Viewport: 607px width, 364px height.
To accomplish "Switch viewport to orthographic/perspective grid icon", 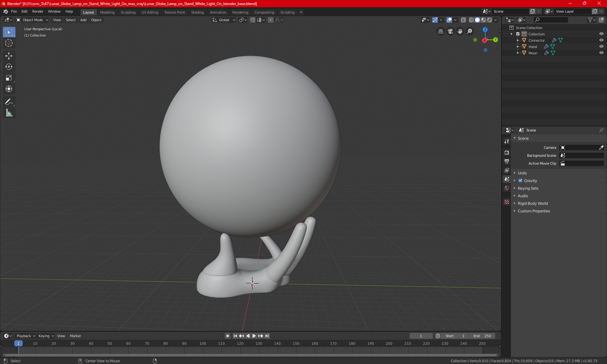I will pos(440,31).
